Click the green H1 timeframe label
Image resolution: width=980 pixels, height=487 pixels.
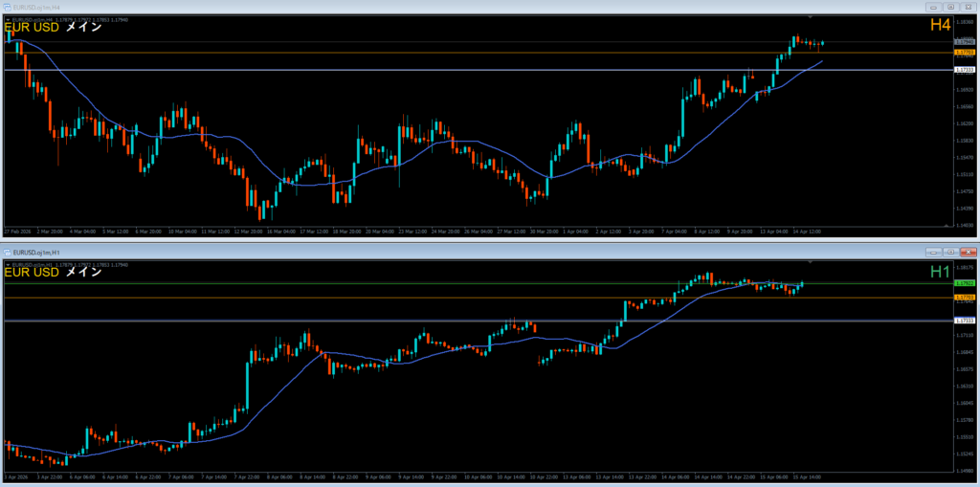[940, 273]
